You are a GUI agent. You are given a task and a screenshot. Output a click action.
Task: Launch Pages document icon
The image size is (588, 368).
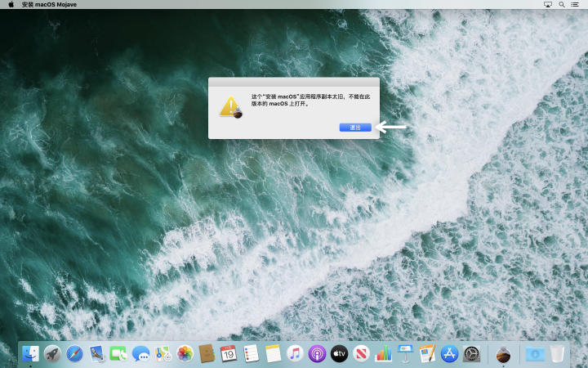click(x=427, y=354)
